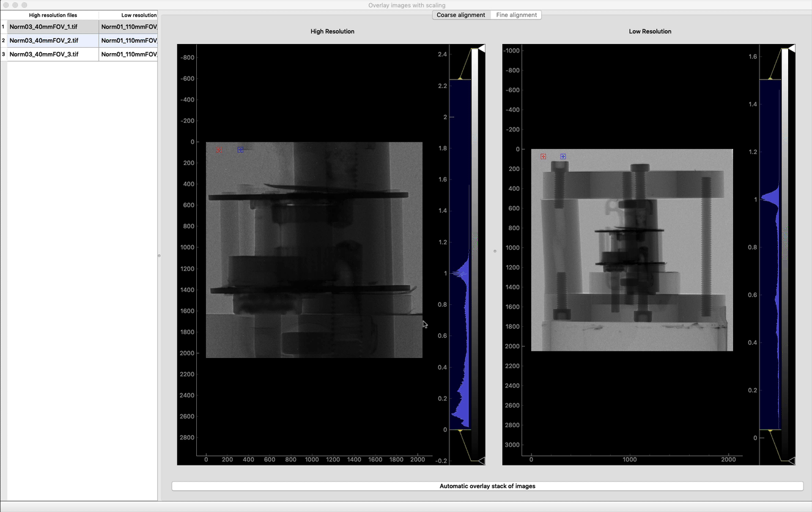Screen dimensions: 812x512
Task: Click bottom white triangle on High Resolution colorbar
Action: click(481, 460)
